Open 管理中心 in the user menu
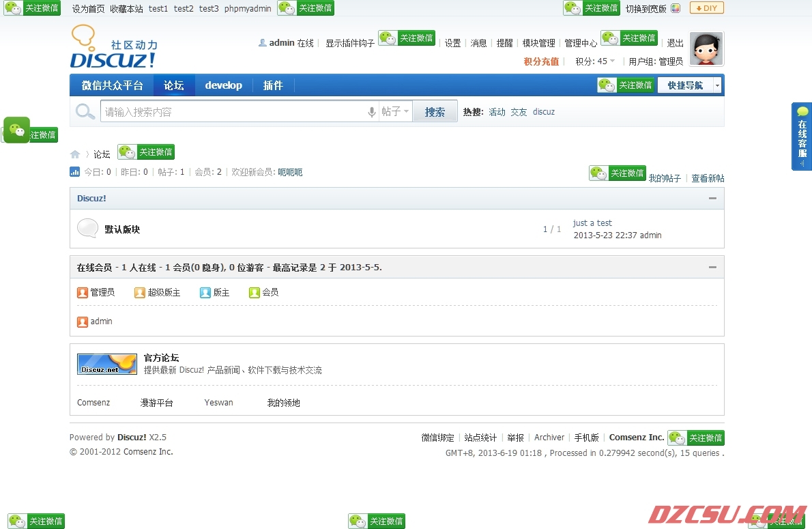 (581, 43)
